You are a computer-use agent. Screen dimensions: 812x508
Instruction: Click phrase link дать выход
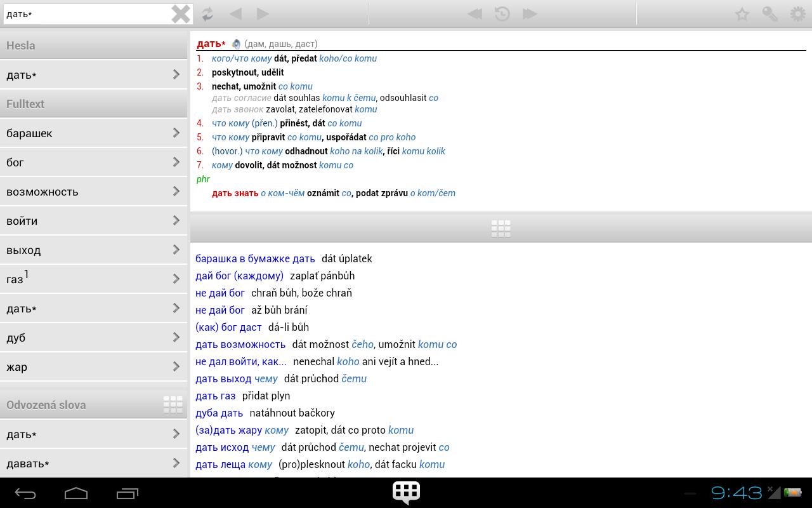click(223, 378)
